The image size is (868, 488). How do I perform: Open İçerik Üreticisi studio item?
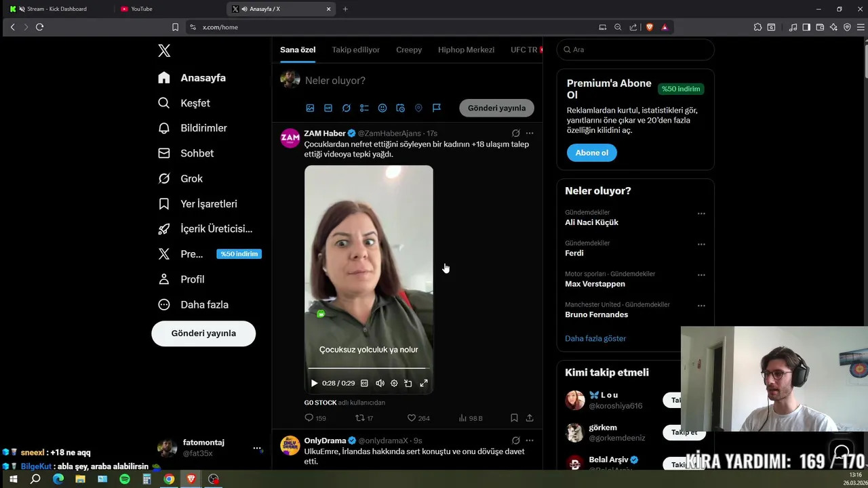205,229
